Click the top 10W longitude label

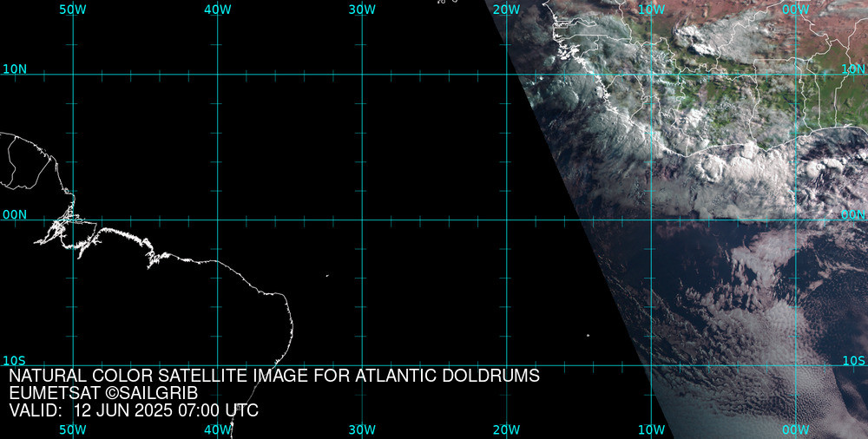[652, 10]
